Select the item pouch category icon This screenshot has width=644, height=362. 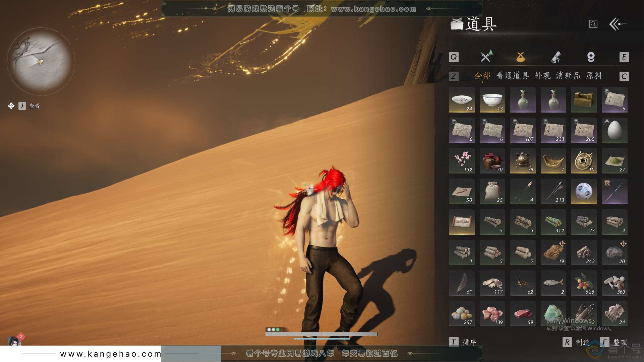pos(520,57)
